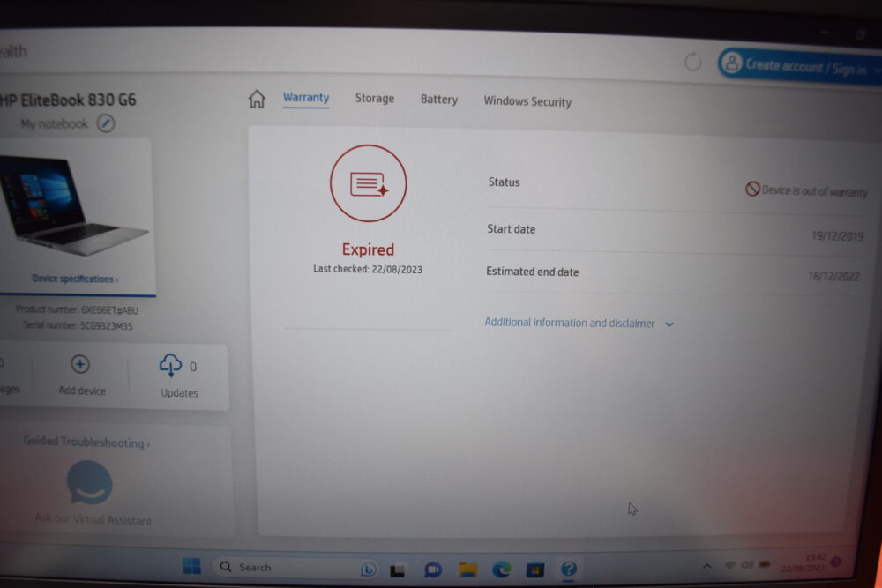
Task: Click the Expired warranty certificate icon
Action: 368,183
